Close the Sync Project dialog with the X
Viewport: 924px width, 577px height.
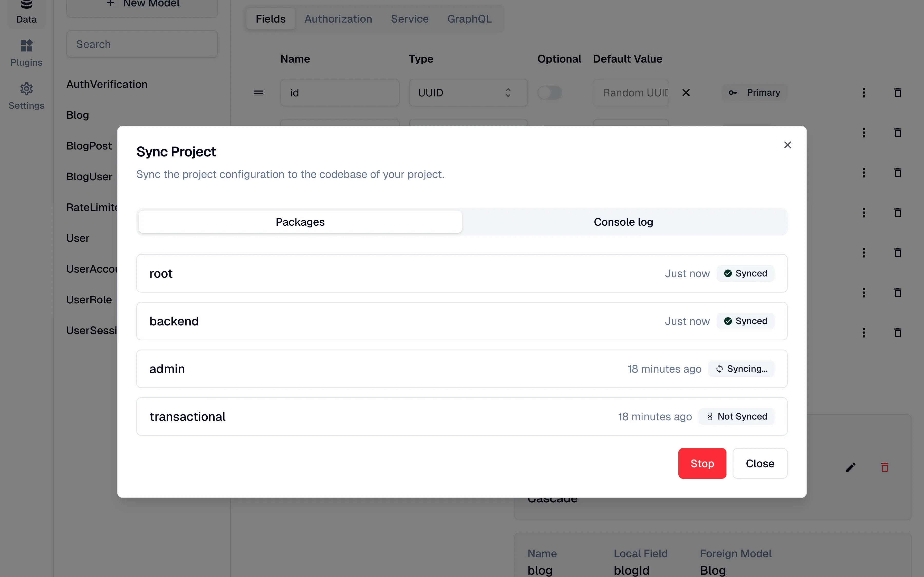788,145
